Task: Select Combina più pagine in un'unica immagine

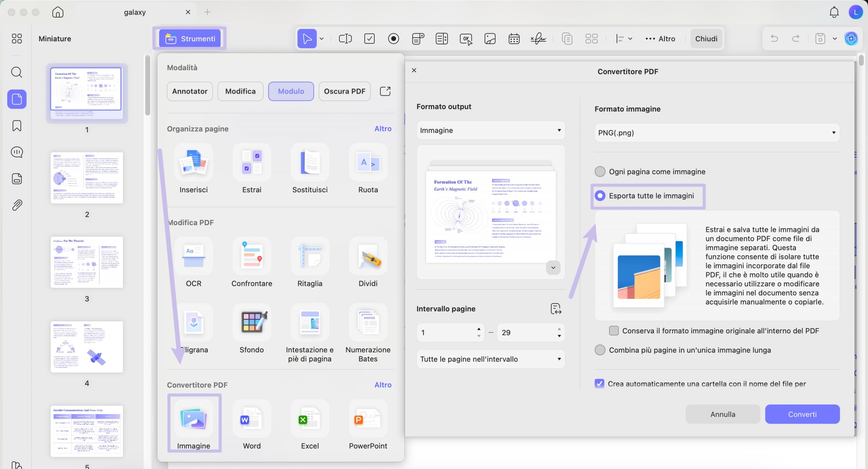Action: (x=600, y=350)
